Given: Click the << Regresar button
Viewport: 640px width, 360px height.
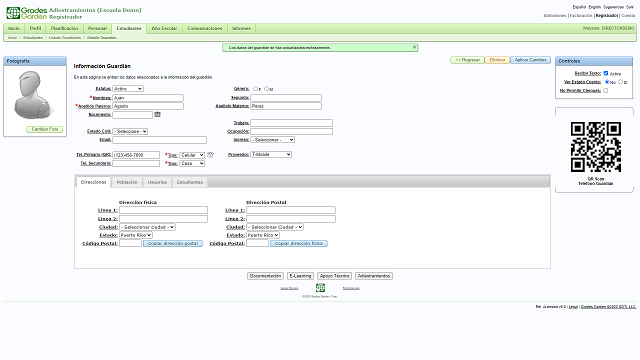Looking at the screenshot, I should click(x=467, y=60).
